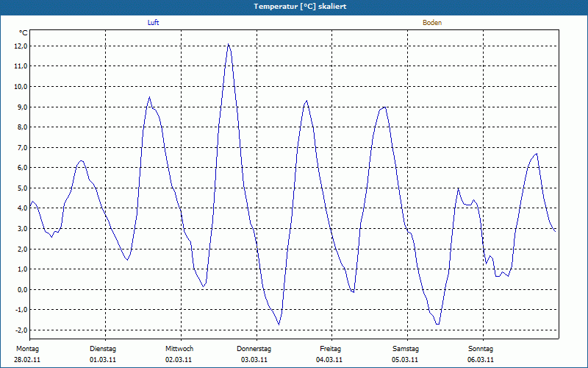Click the 4,0 y-axis value
Image resolution: width=588 pixels, height=368 pixels.
point(22,208)
